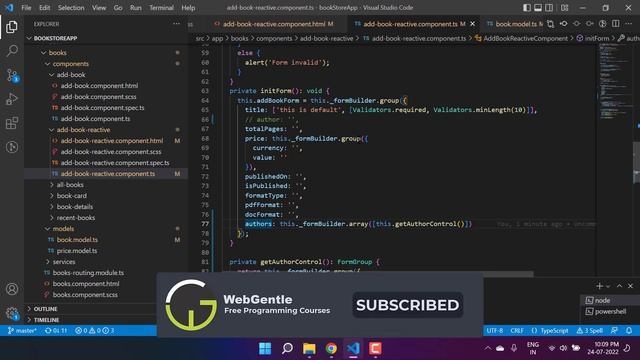Open the Terminal menu
Screen dimensions: 640x360
(161, 8)
